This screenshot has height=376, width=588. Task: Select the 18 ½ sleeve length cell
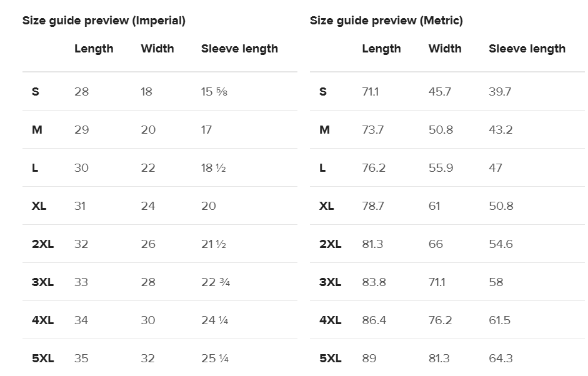pyautogui.click(x=213, y=168)
